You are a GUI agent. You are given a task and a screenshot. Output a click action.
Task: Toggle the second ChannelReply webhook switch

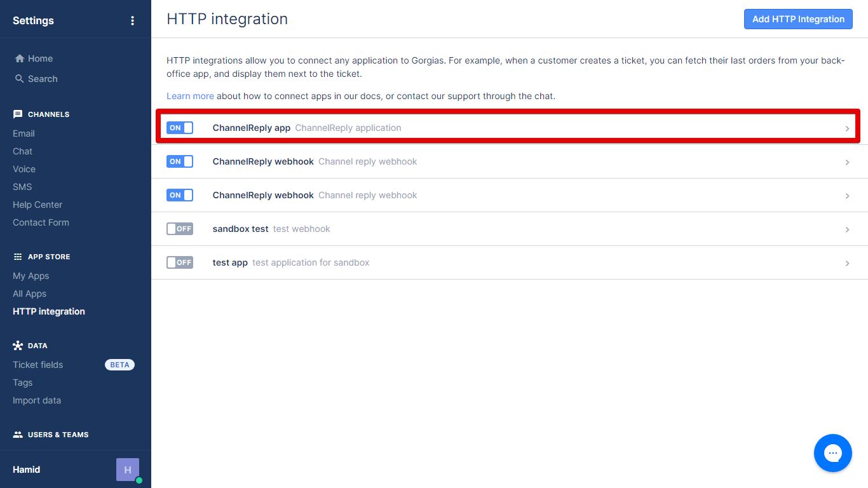click(180, 195)
